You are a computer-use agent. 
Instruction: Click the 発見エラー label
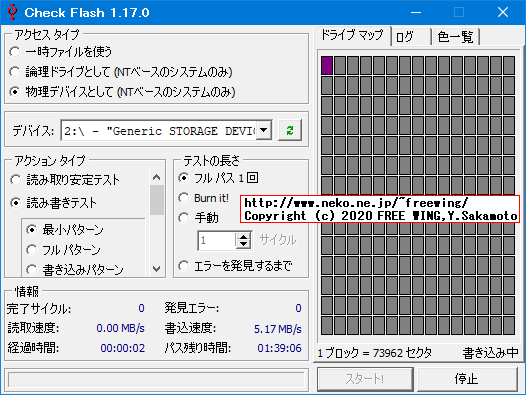pyautogui.click(x=192, y=308)
